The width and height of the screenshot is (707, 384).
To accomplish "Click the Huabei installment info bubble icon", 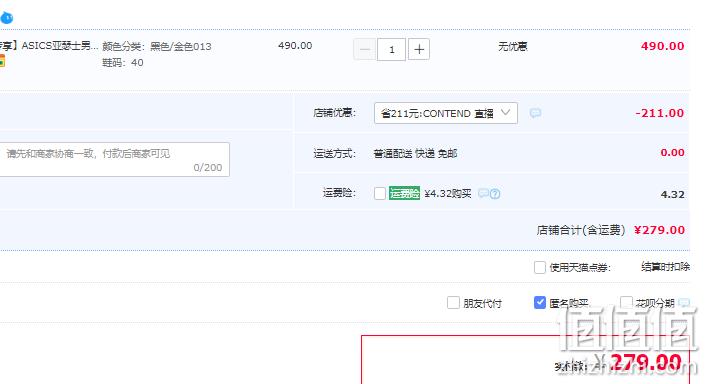I will (x=684, y=303).
